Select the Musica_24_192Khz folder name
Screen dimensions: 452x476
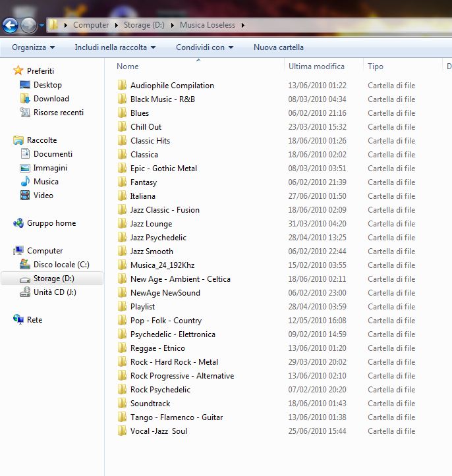[163, 265]
